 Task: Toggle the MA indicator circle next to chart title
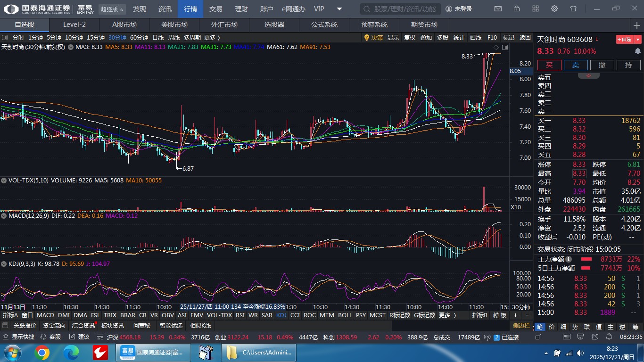71,47
